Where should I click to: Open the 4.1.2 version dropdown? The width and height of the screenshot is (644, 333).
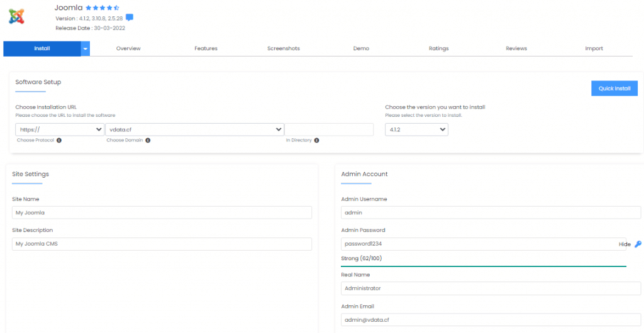click(x=416, y=129)
